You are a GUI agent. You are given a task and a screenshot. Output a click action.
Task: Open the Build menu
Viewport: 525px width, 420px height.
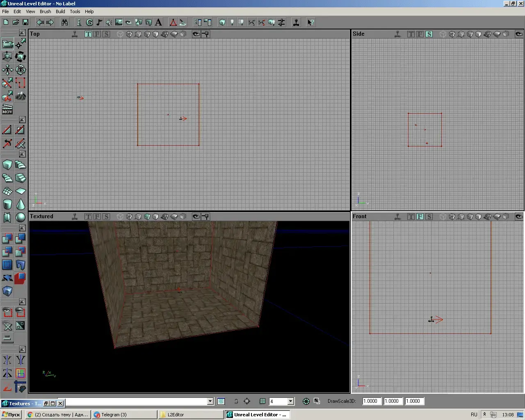(x=60, y=11)
